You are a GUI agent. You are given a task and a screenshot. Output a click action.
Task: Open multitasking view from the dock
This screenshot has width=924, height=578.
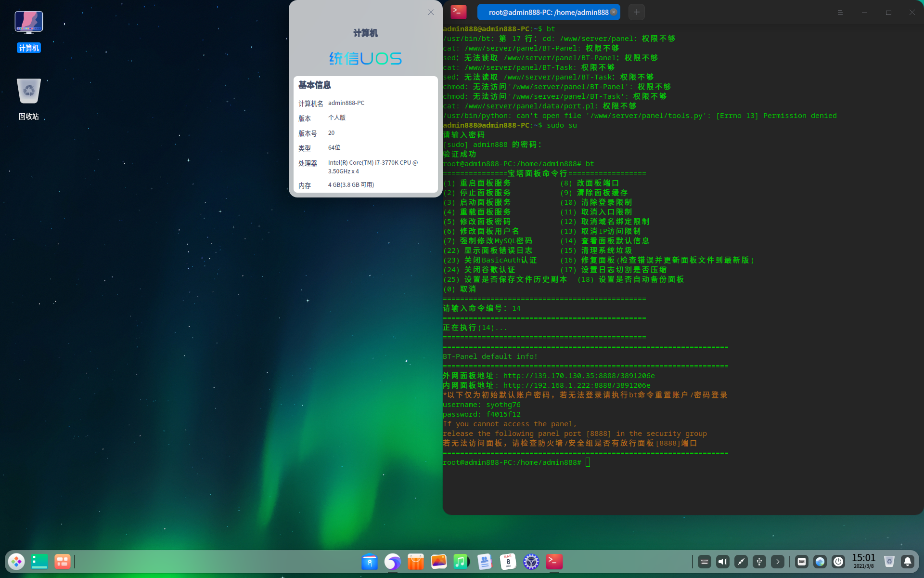(x=63, y=561)
